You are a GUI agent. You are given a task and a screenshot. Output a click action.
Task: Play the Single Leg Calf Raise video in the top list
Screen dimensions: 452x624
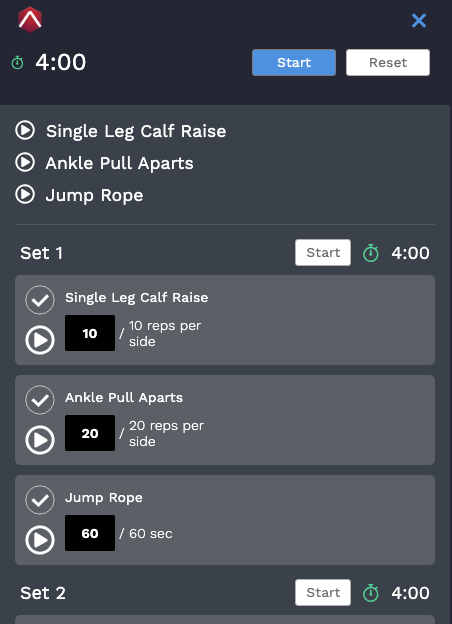[25, 131]
